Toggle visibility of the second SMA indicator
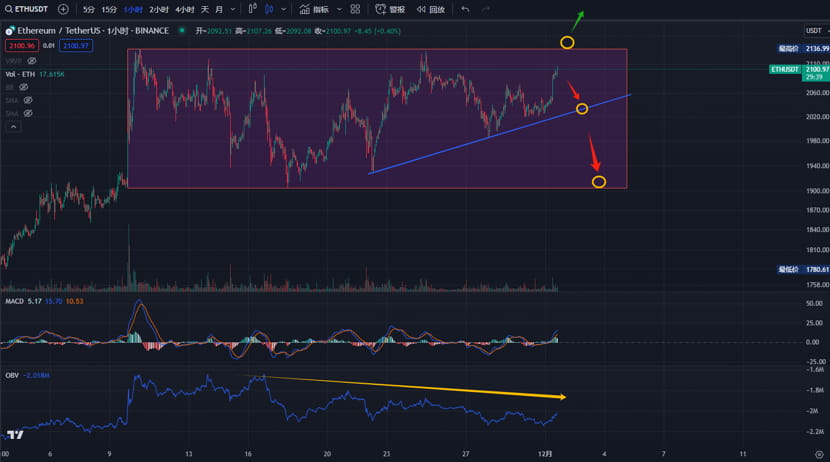Viewport: 830px width, 462px height. 28,113
